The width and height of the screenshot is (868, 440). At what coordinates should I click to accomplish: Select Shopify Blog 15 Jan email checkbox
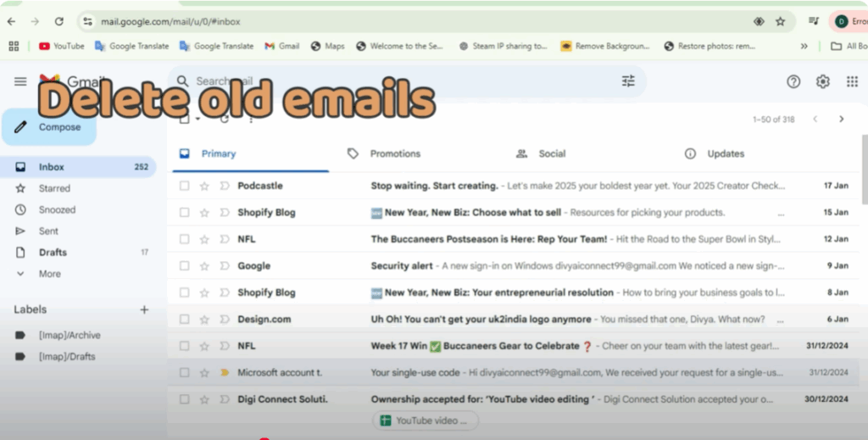(x=184, y=213)
